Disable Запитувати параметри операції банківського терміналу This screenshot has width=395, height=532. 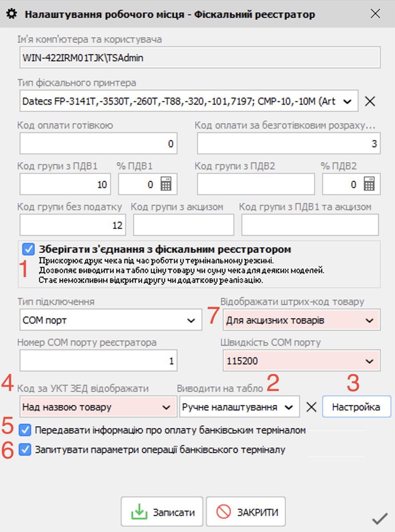[26, 450]
